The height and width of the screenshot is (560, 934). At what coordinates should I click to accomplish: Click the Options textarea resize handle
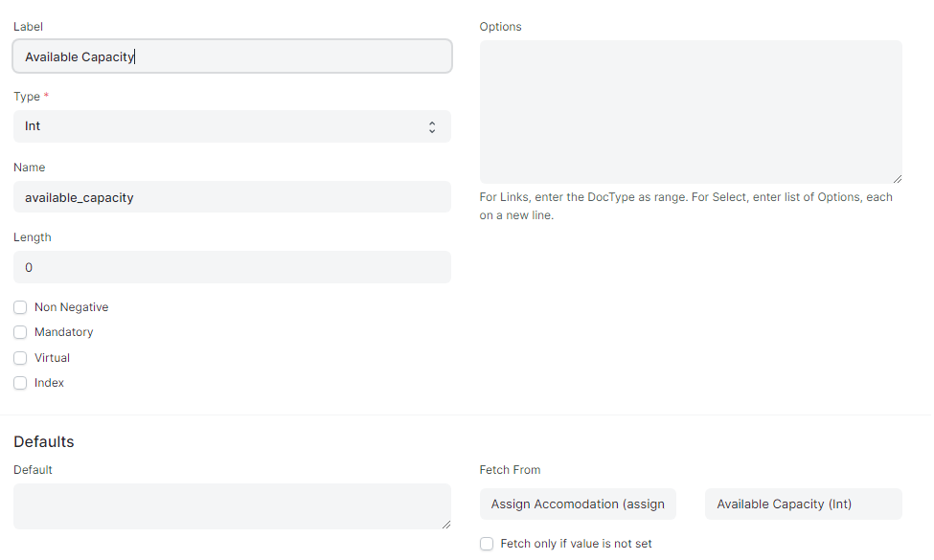[897, 179]
